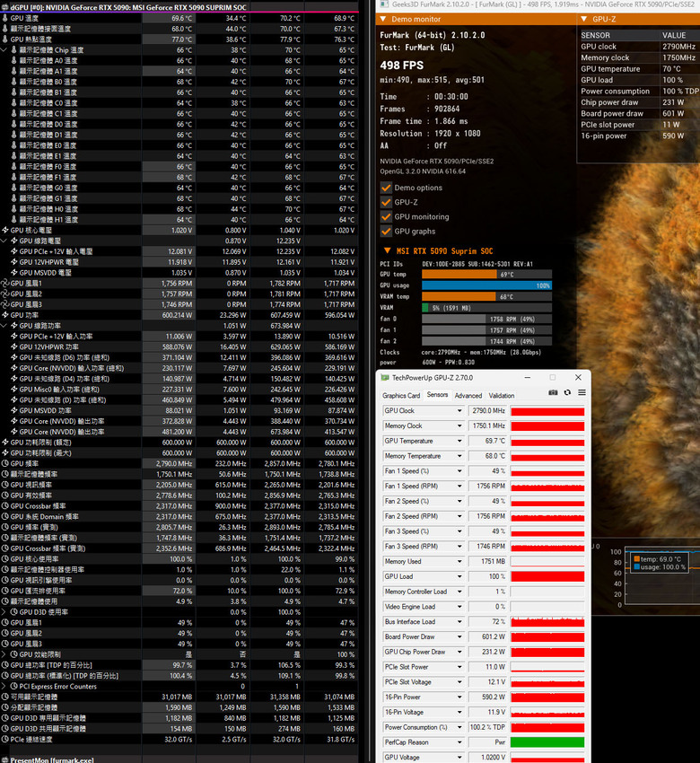The image size is (700, 763).
Task: Click icon of GPU 核心使用率 row
Action: (4, 559)
